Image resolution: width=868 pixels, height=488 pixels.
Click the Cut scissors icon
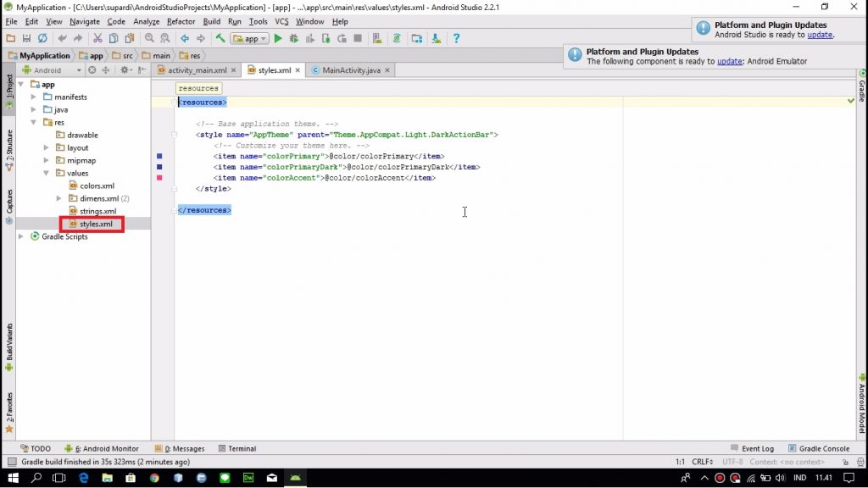click(97, 38)
